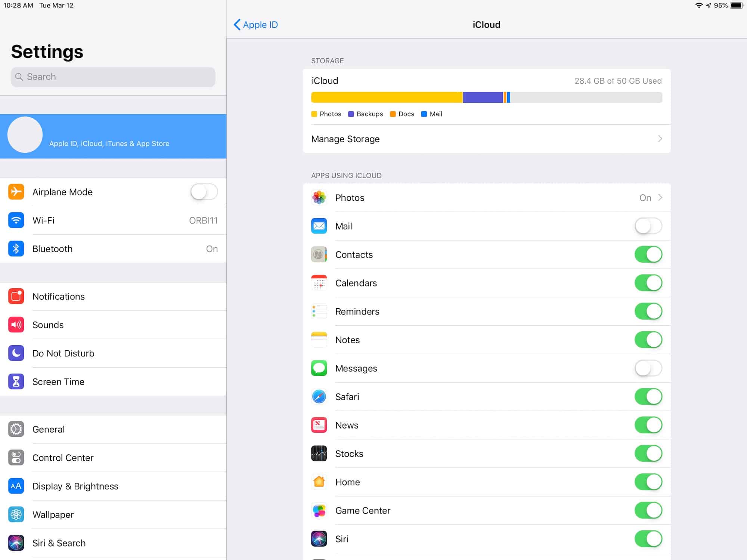Image resolution: width=747 pixels, height=560 pixels.
Task: Click the Settings search field
Action: [x=112, y=77]
